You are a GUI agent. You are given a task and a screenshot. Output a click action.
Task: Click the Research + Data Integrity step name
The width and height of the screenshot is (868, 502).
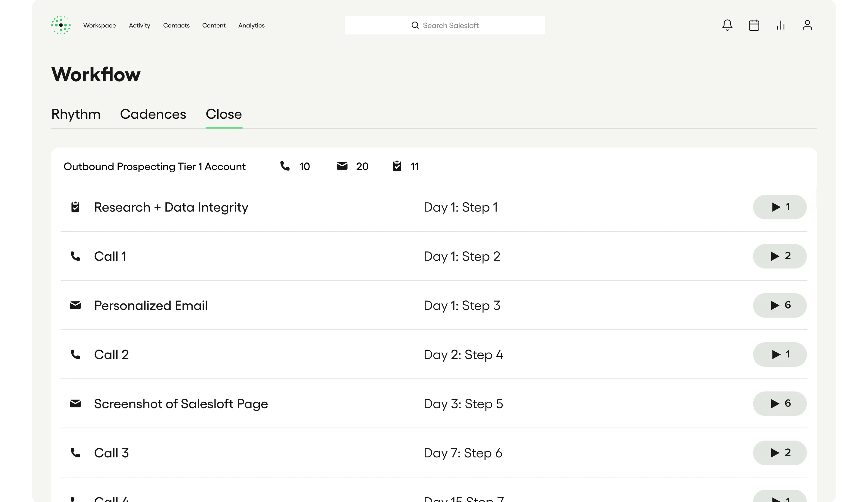click(171, 208)
